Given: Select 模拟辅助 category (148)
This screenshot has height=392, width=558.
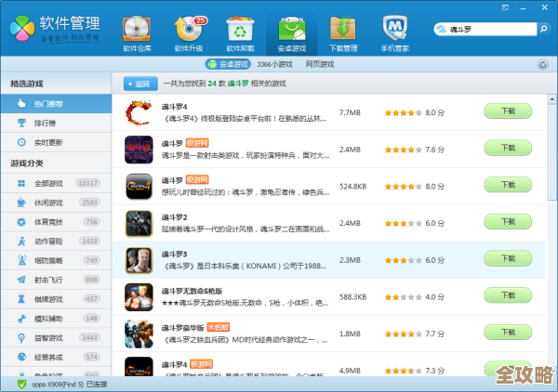Looking at the screenshot, I should [56, 319].
